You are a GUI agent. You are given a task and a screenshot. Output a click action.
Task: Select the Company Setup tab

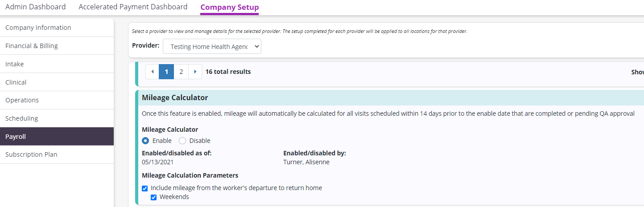pos(229,8)
